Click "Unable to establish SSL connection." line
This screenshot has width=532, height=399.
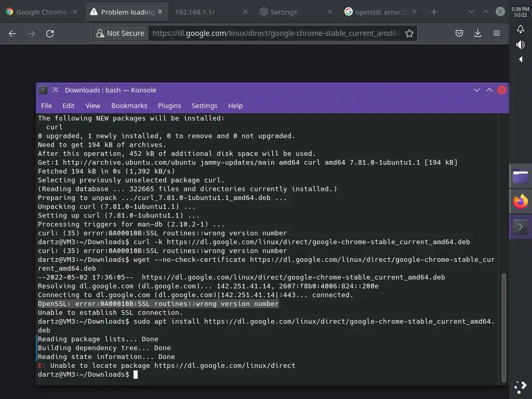tap(110, 312)
